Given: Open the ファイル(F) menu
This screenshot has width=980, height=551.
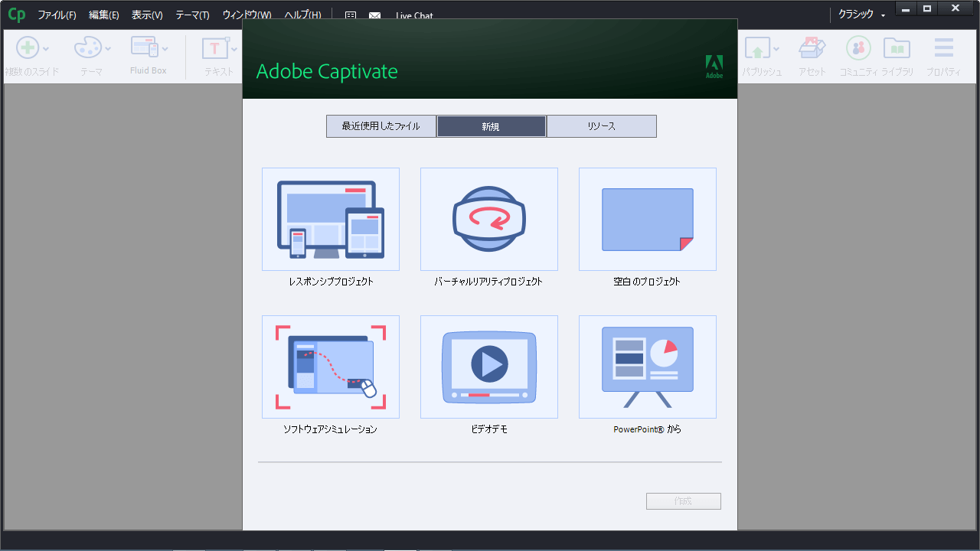Looking at the screenshot, I should [57, 15].
